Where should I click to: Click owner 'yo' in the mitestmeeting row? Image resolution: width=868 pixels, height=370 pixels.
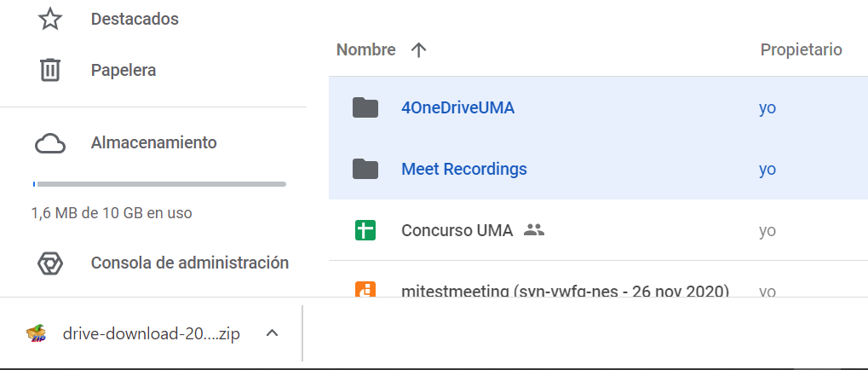tap(767, 291)
